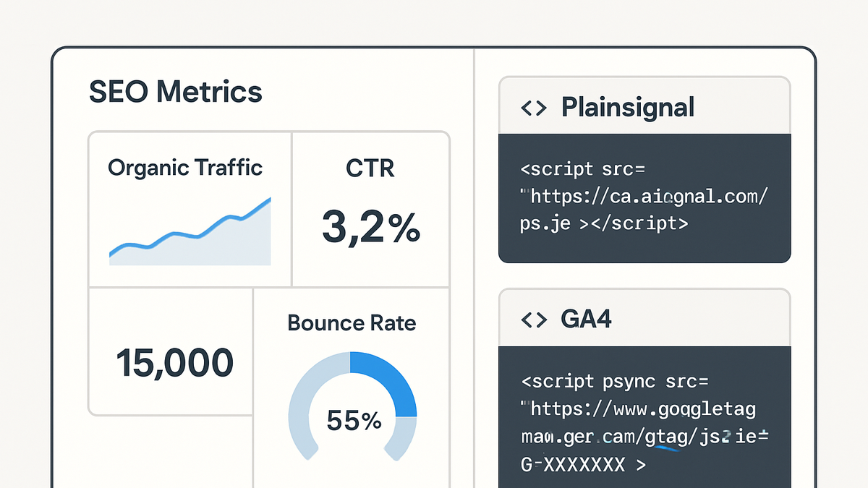This screenshot has height=488, width=868.
Task: Click the code icon beside Plainsignal
Action: pyautogui.click(x=534, y=108)
